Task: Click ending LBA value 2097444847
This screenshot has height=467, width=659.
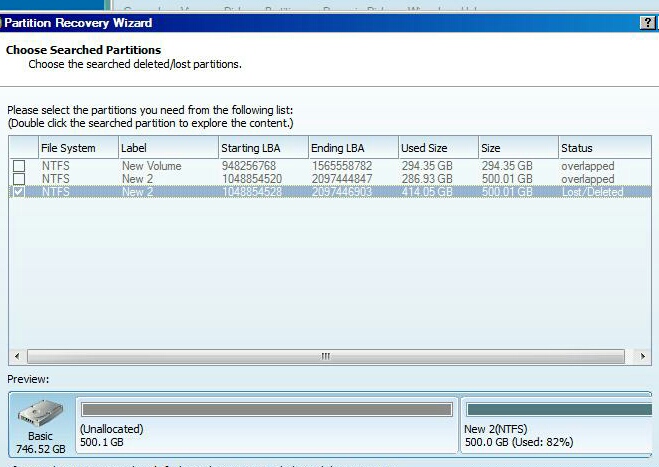Action: (x=342, y=179)
